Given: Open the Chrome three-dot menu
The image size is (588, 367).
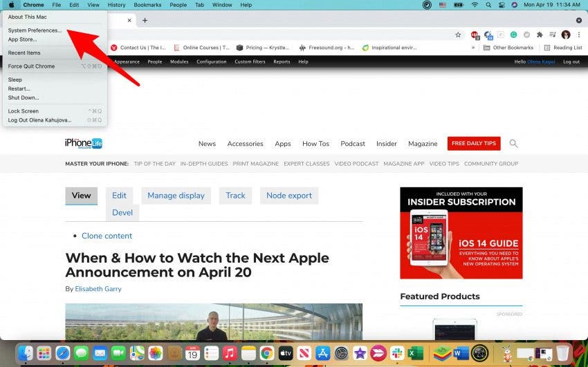Looking at the screenshot, I should 578,35.
